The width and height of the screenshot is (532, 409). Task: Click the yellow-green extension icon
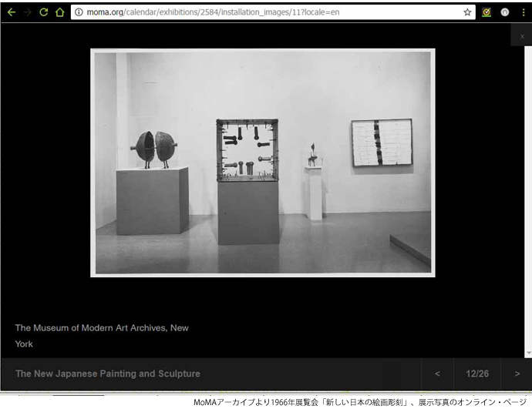(x=487, y=12)
